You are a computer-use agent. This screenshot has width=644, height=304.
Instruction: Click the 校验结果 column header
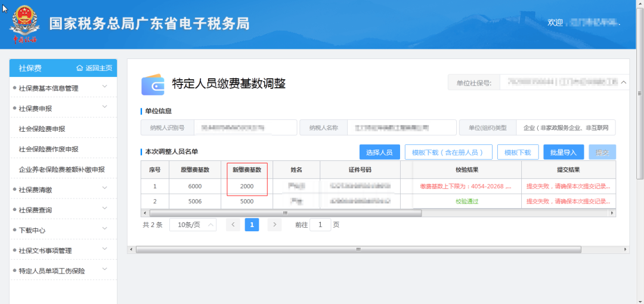(x=467, y=170)
